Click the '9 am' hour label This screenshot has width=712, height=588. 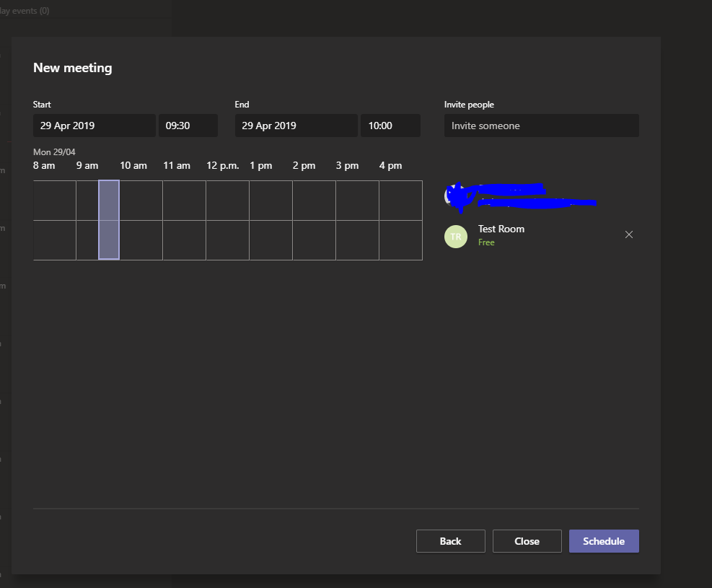[x=87, y=166]
